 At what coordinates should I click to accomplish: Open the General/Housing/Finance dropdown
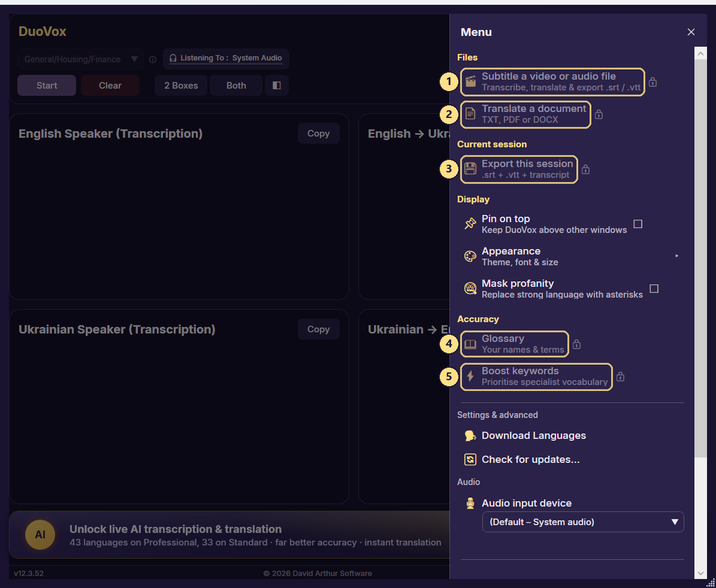tap(80, 59)
